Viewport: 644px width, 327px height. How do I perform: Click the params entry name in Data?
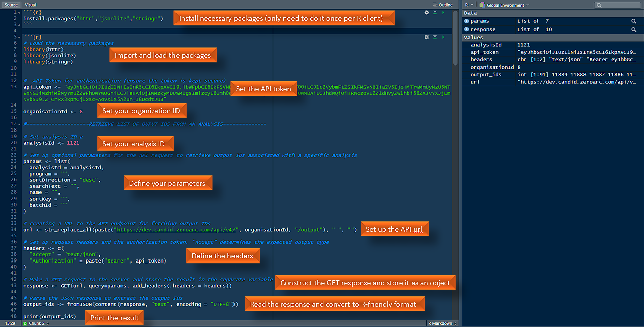click(479, 21)
